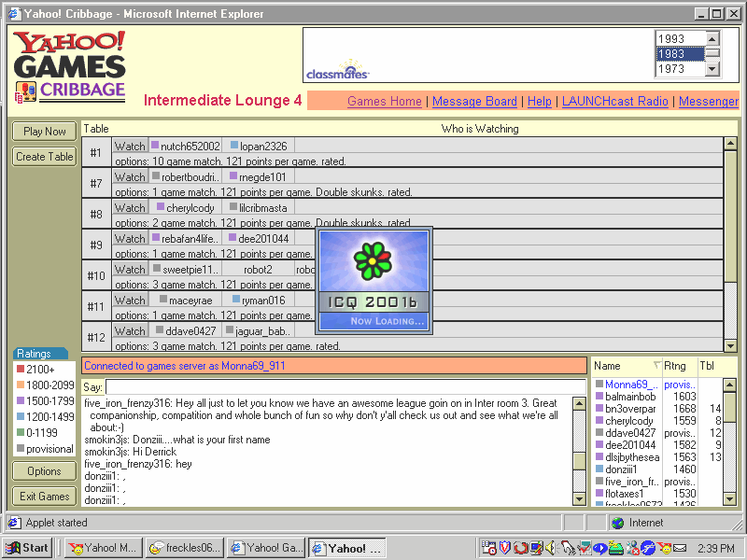Click the monitor with pencil tray icon
Viewport: 747px width, 560px height.
coord(536,548)
